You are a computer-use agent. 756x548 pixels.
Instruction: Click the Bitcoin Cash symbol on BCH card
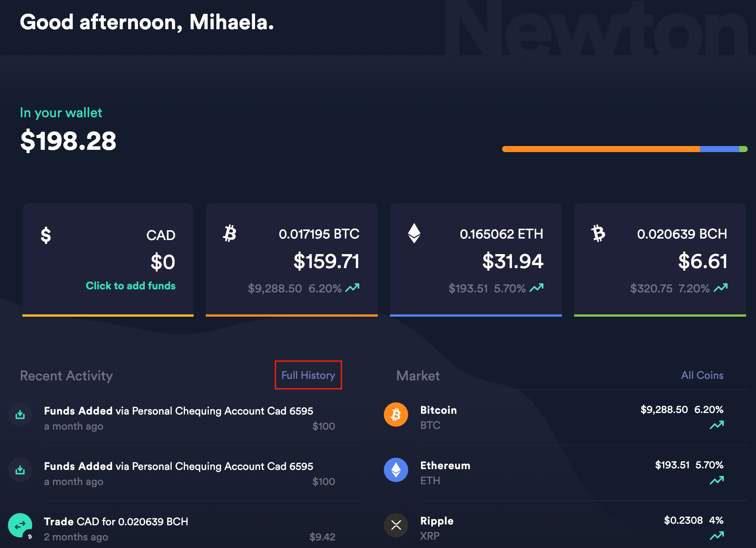pos(598,233)
